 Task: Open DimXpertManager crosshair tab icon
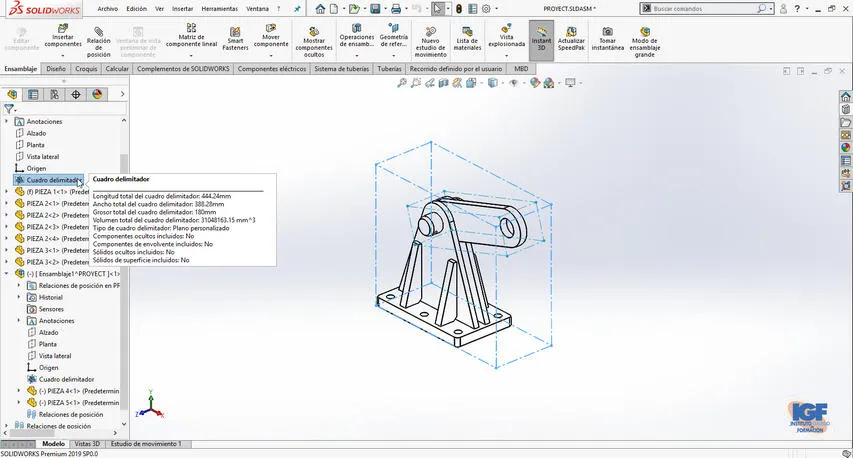76,94
